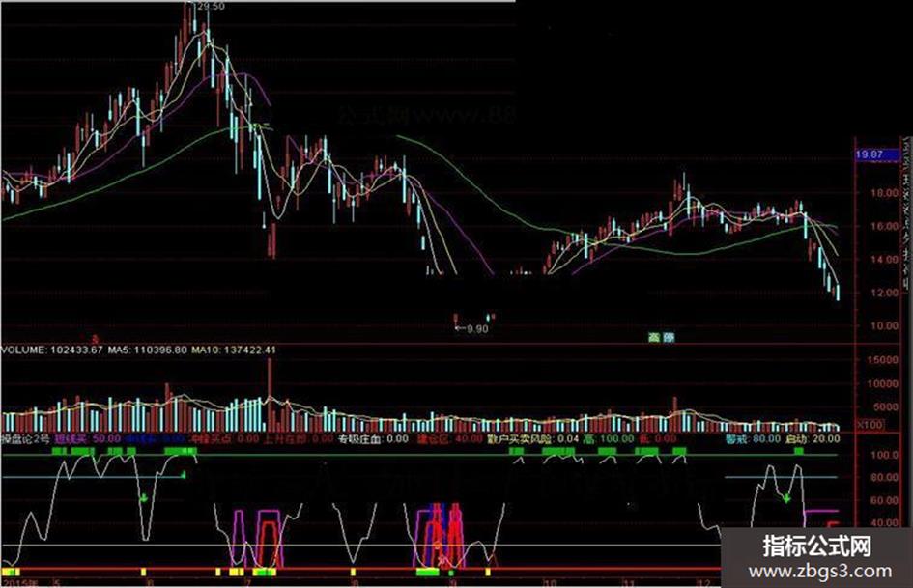Select the VOLUME: 102433.67 readout
Image resolution: width=913 pixels, height=588 pixels.
(52, 350)
